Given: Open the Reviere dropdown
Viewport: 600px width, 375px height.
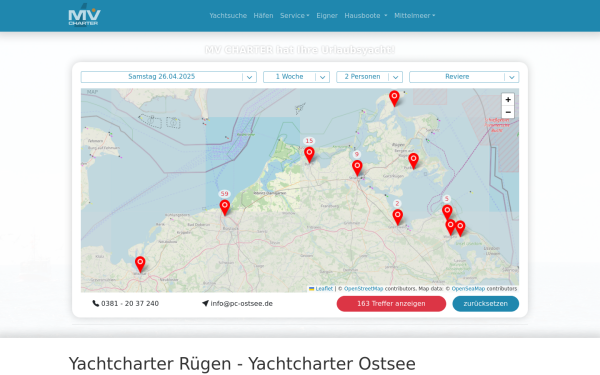Looking at the screenshot, I should [464, 77].
